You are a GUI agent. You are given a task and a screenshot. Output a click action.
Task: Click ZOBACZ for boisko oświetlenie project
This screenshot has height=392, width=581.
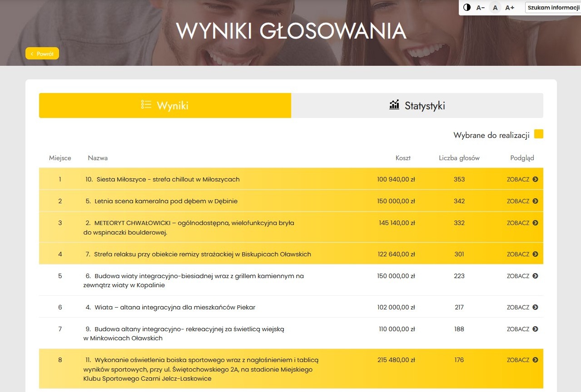[x=522, y=360]
